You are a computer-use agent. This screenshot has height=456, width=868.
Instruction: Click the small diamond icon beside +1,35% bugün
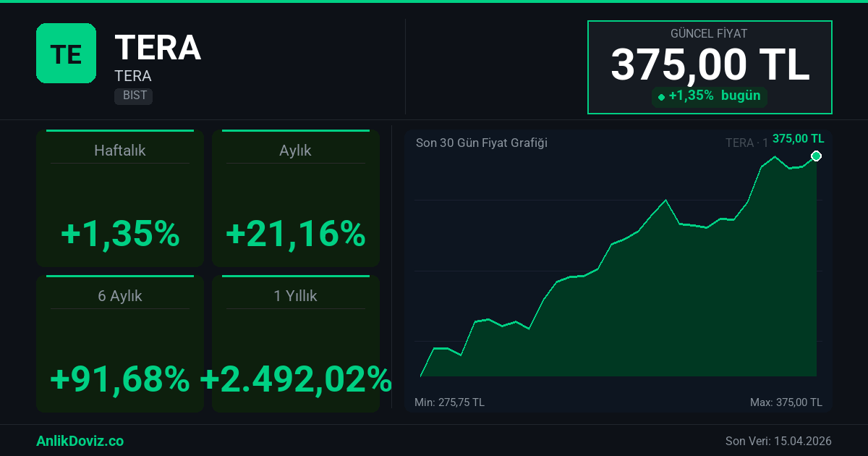661,97
